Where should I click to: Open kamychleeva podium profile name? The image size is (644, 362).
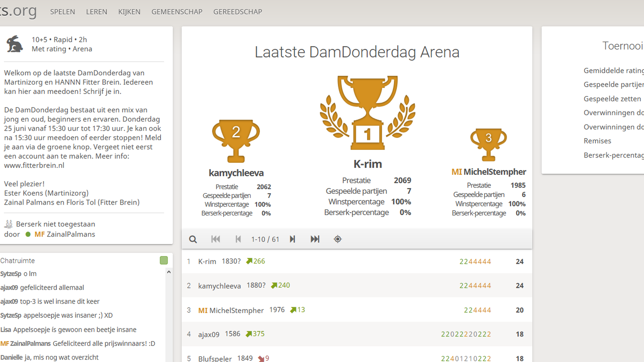point(236,173)
